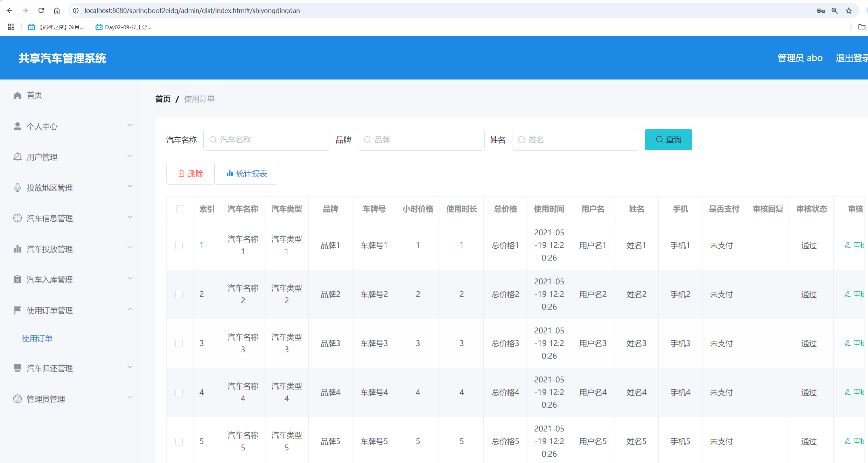Viewport: 868px width, 463px height.
Task: Open the 使用订单 menu item
Action: click(x=37, y=338)
